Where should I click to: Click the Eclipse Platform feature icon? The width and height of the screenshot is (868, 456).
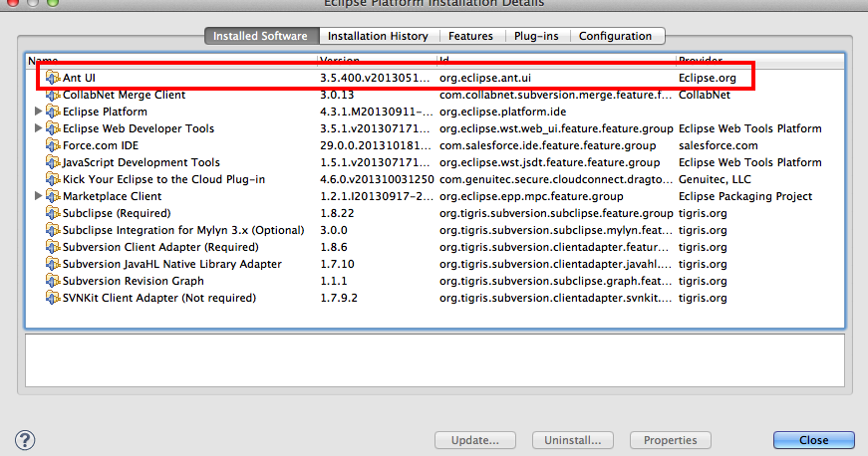click(53, 112)
